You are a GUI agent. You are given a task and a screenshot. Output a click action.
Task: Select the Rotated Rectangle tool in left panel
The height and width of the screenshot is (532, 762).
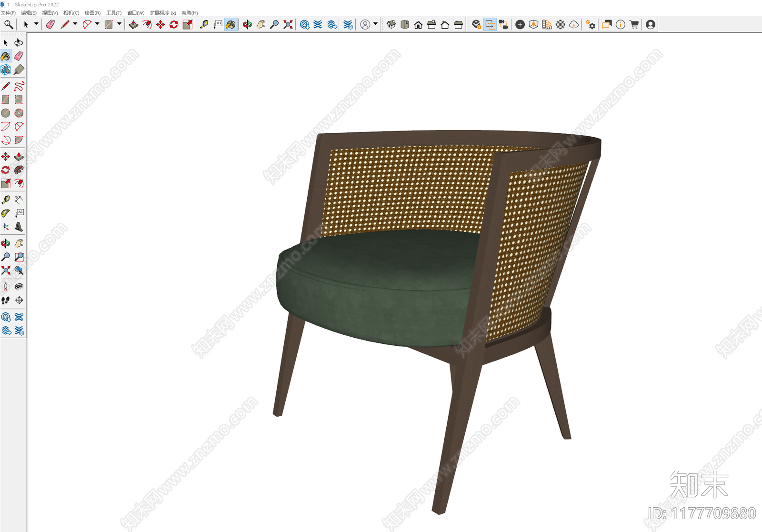(x=19, y=100)
